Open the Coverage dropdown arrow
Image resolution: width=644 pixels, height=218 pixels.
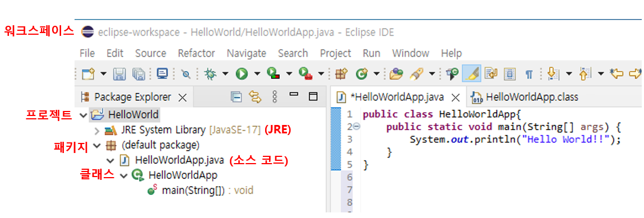[x=289, y=74]
